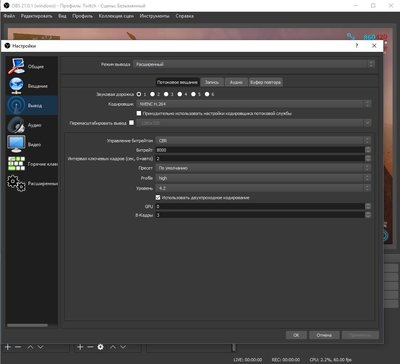
Task: Click the Применить button
Action: pyautogui.click(x=360, y=335)
